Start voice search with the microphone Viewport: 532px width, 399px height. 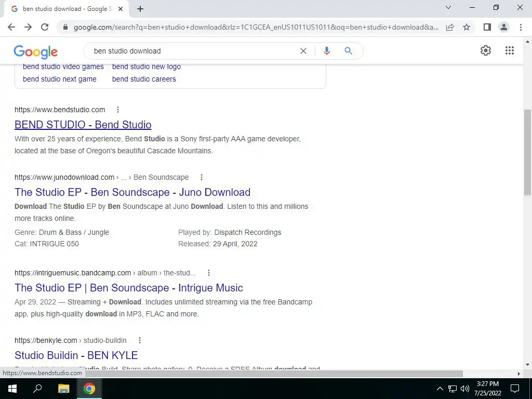326,51
